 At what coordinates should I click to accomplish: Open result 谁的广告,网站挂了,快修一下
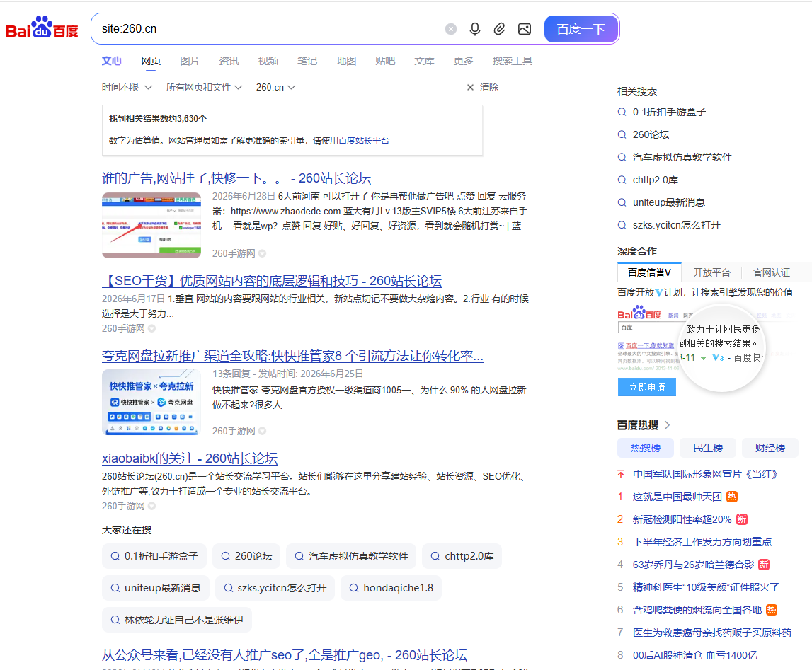click(236, 178)
